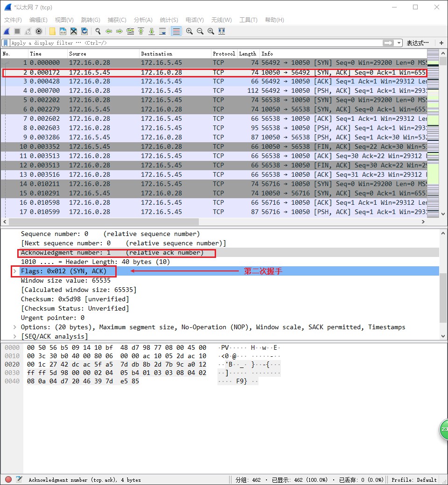Screen dimensions: 448x485
Task: Open the 捕获(C) menu
Action: (117, 20)
